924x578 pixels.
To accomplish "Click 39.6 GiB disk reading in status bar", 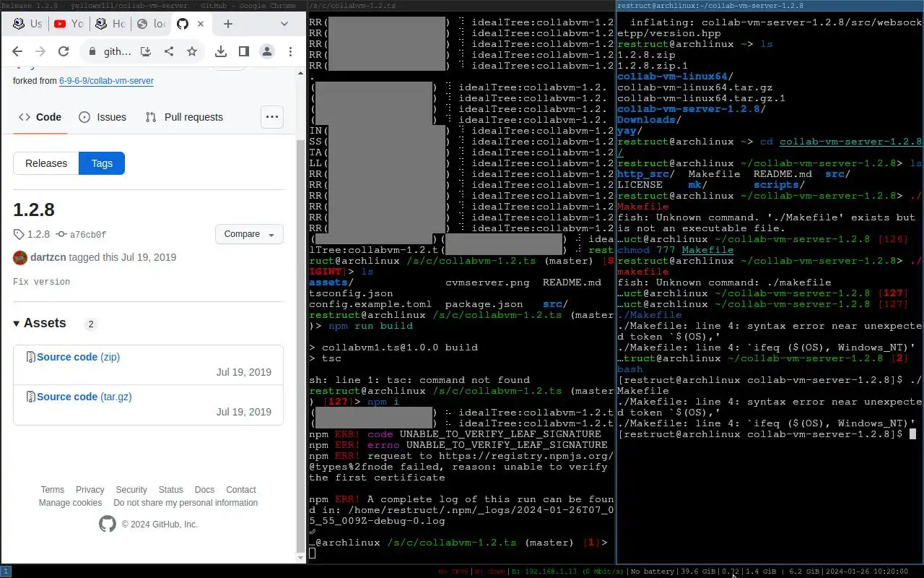I will coord(697,571).
